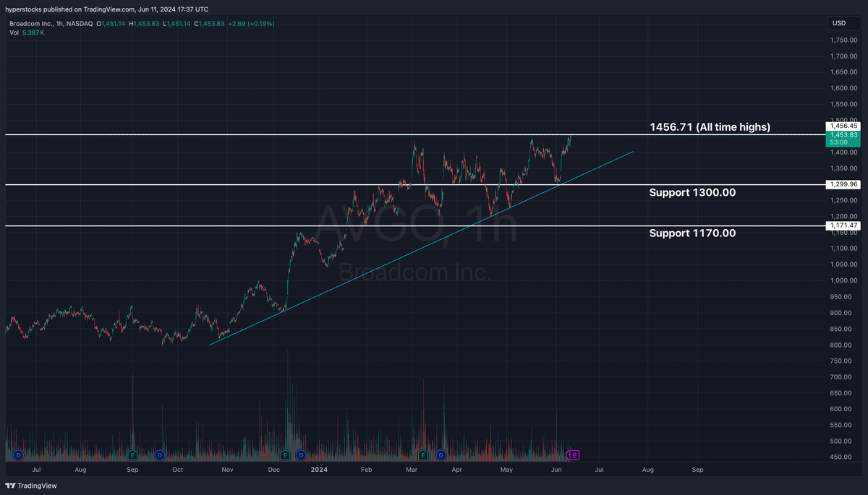The width and height of the screenshot is (868, 495).
Task: Click the 1456.71 All time highs label
Action: (x=710, y=126)
